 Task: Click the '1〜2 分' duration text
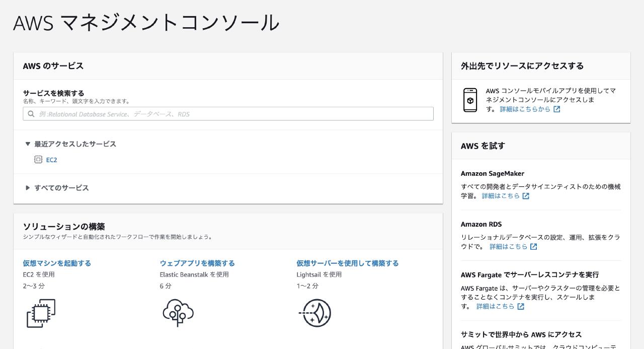(x=307, y=286)
